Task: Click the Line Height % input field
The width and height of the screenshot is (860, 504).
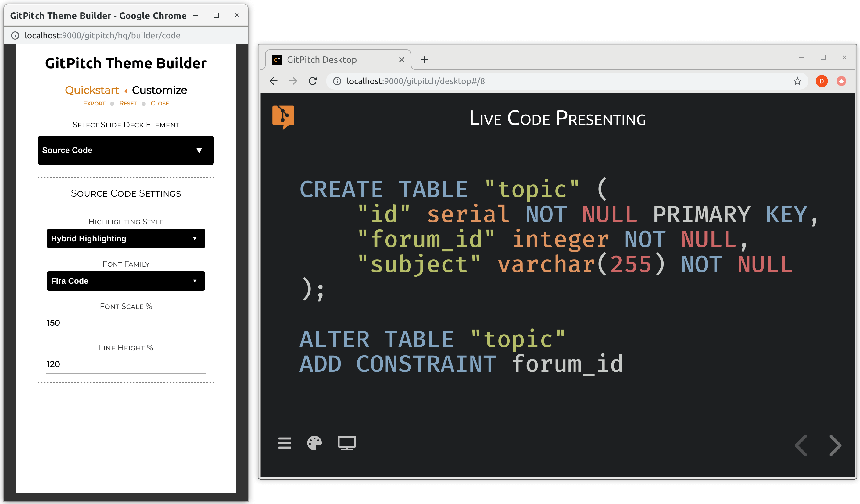Action: (126, 364)
